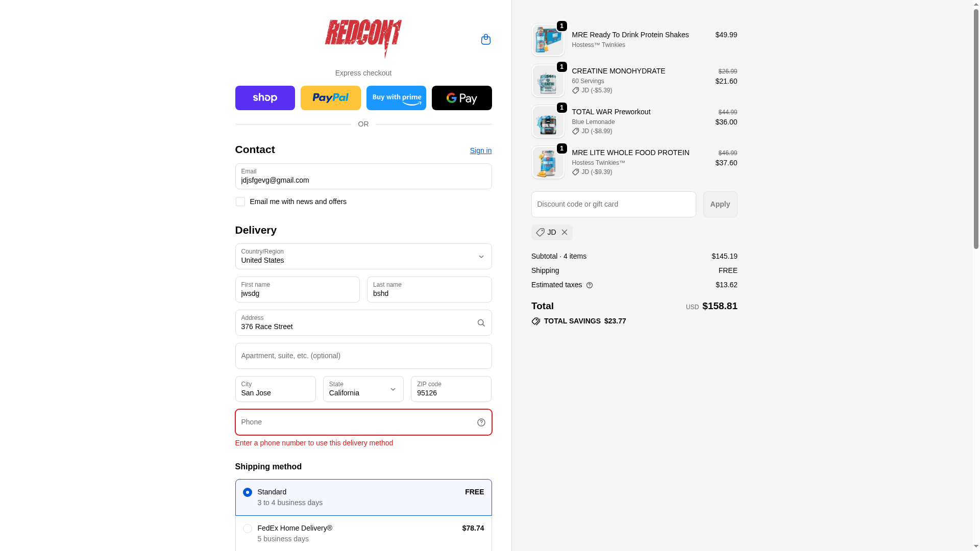Image resolution: width=980 pixels, height=551 pixels.
Task: Open the shopping bag cart icon
Action: point(485,39)
